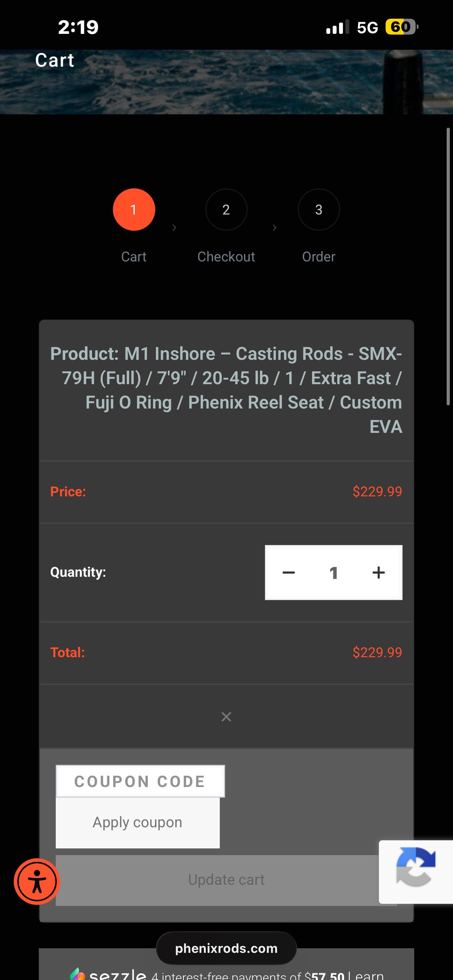Click the Coupon Code input field

click(140, 781)
